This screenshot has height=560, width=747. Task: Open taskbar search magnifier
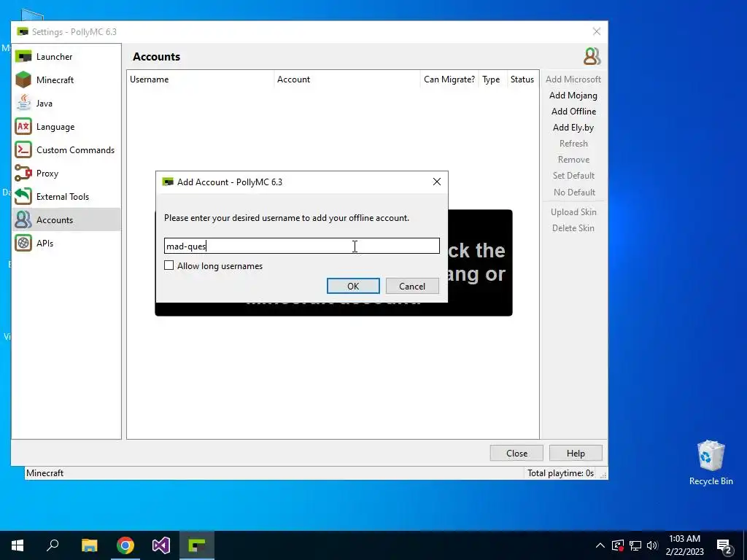[53, 545]
